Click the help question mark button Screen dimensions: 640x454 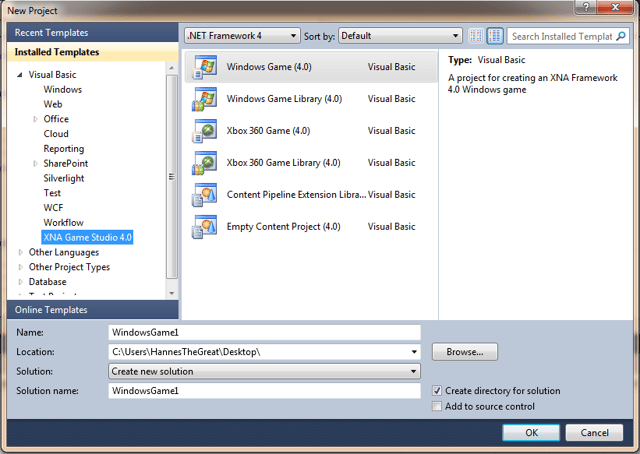point(586,7)
